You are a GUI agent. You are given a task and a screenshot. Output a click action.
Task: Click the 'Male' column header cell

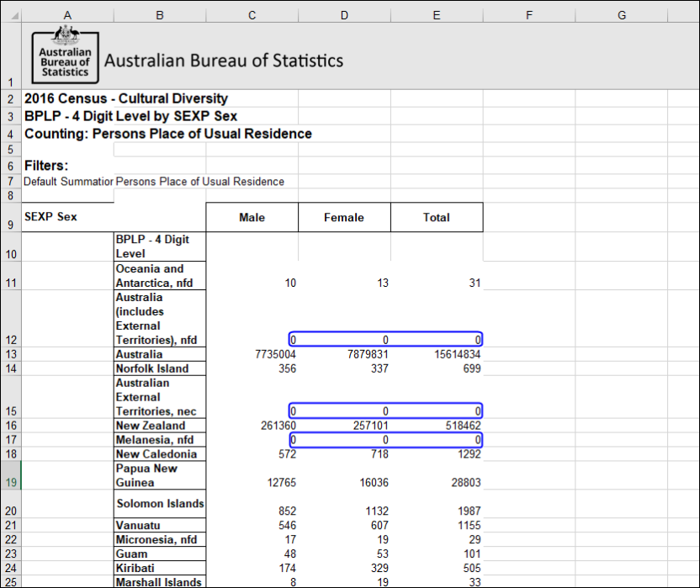click(x=252, y=216)
